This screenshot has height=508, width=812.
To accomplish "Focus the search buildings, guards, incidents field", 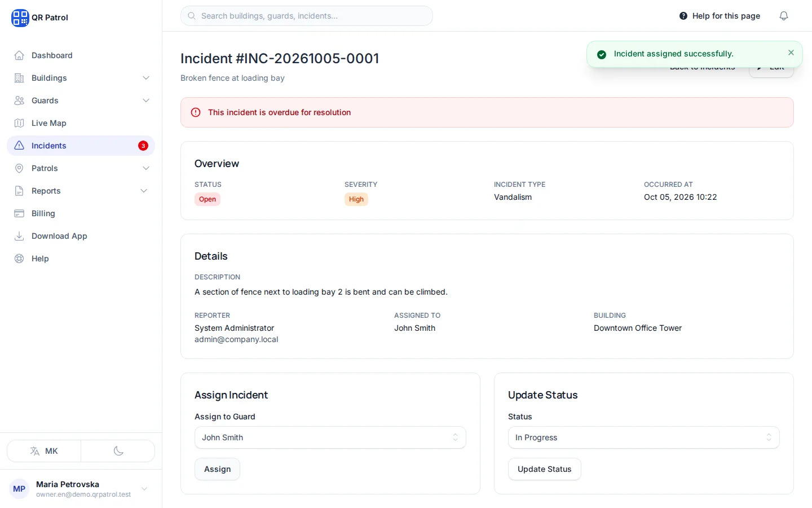I will coord(307,16).
